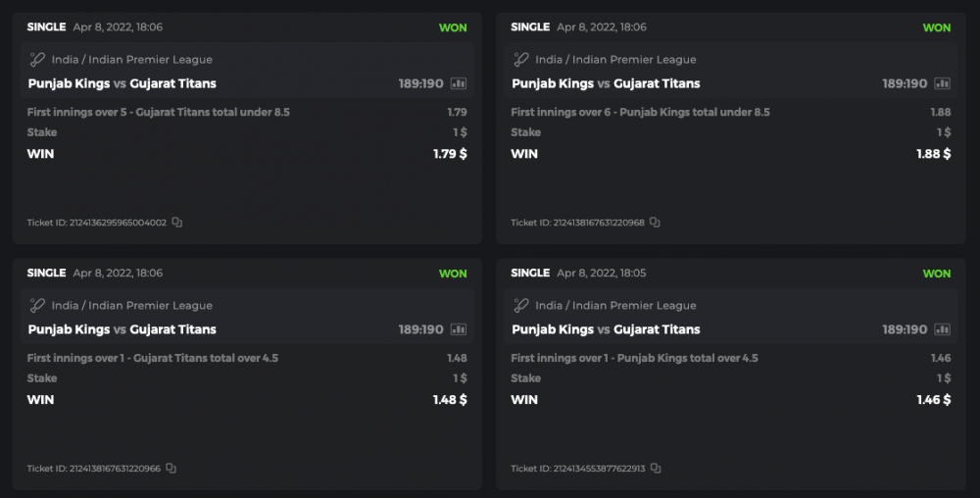This screenshot has width=980, height=498.
Task: Click WON status on the 1.48 odds bet
Action: click(453, 274)
